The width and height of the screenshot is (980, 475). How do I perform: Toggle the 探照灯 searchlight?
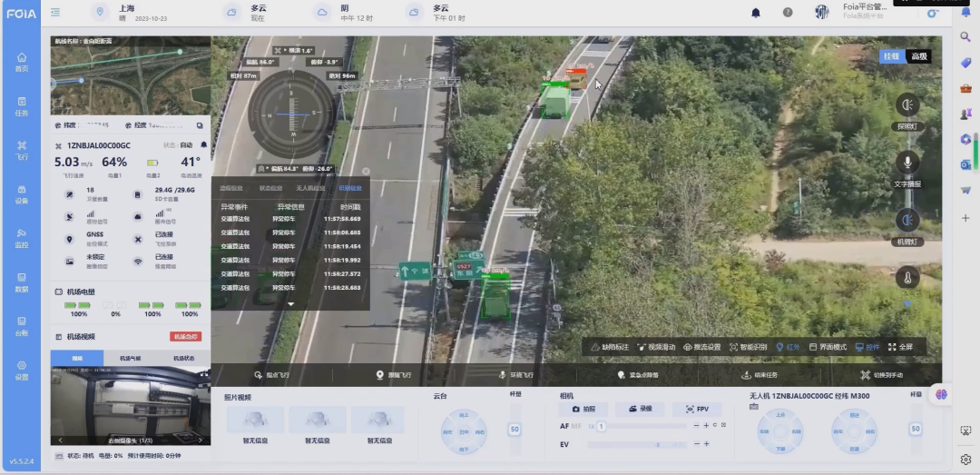click(906, 105)
